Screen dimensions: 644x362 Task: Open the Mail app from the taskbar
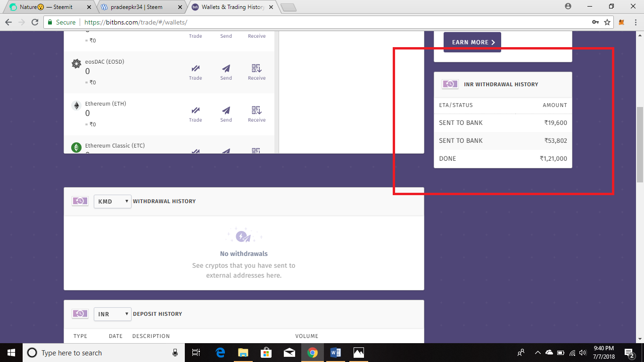289,353
